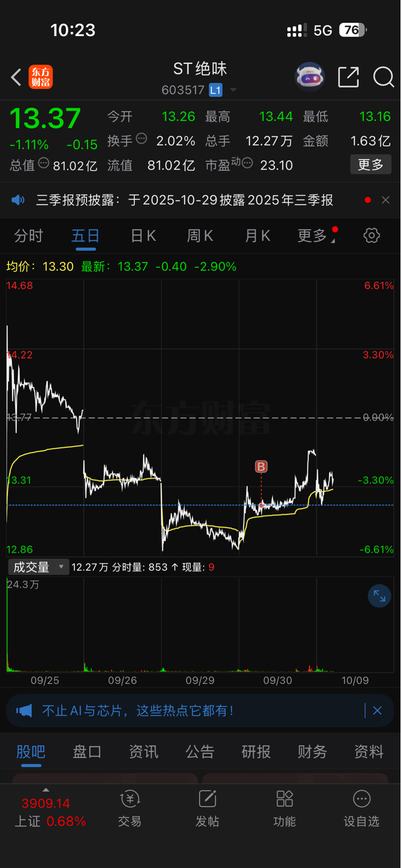The width and height of the screenshot is (401, 868).
Task: Show info for 总值 market cap
Action: (44, 163)
